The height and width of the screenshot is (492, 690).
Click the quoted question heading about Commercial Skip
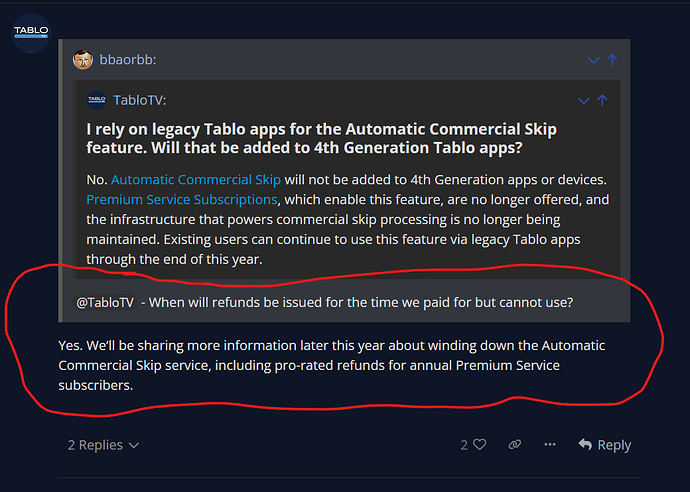(321, 138)
